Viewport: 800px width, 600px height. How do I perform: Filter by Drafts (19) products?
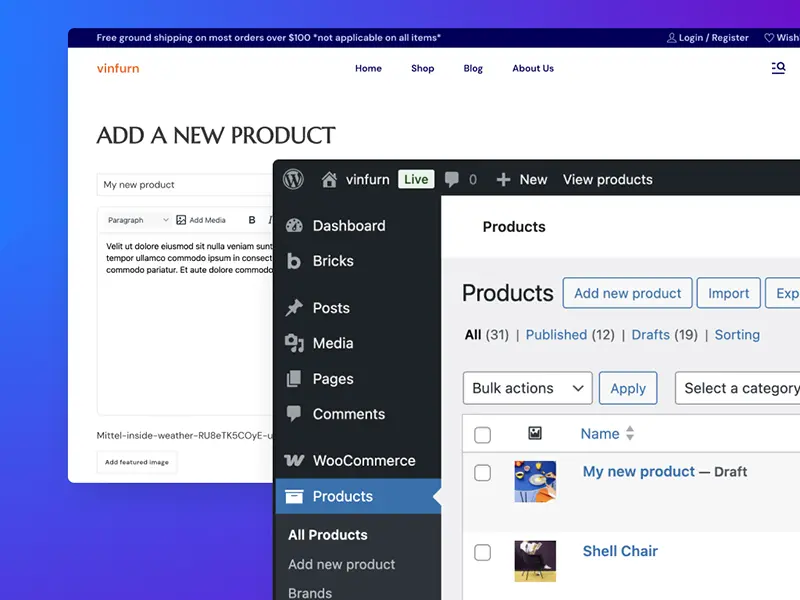click(664, 335)
